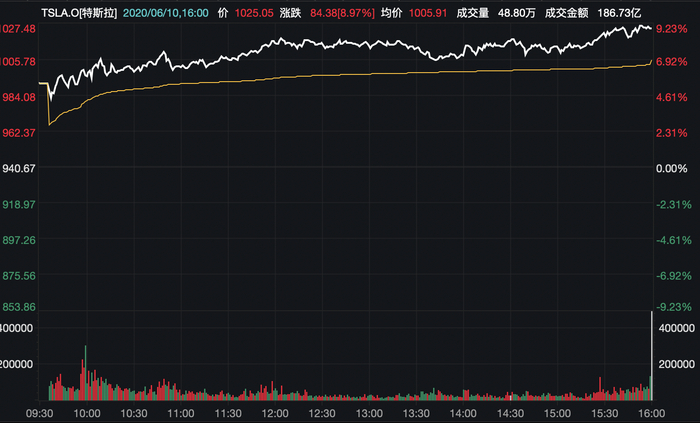Click the 0.00% percentage axis label
Screen dimensions: 700x423
click(671, 168)
